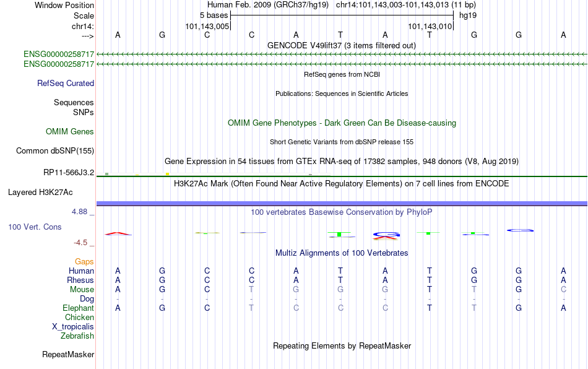Open the Multiz Alignments of 100 Vertebrates title

(x=342, y=253)
